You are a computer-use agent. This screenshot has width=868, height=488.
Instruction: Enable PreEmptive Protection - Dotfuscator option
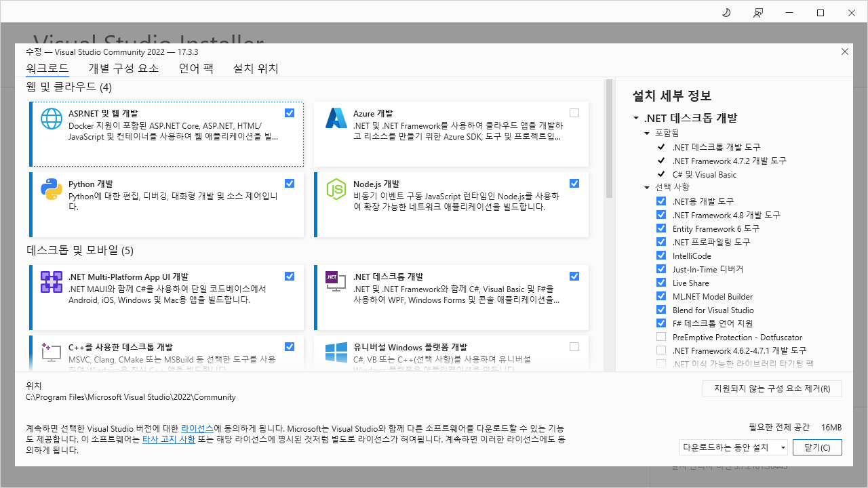661,337
